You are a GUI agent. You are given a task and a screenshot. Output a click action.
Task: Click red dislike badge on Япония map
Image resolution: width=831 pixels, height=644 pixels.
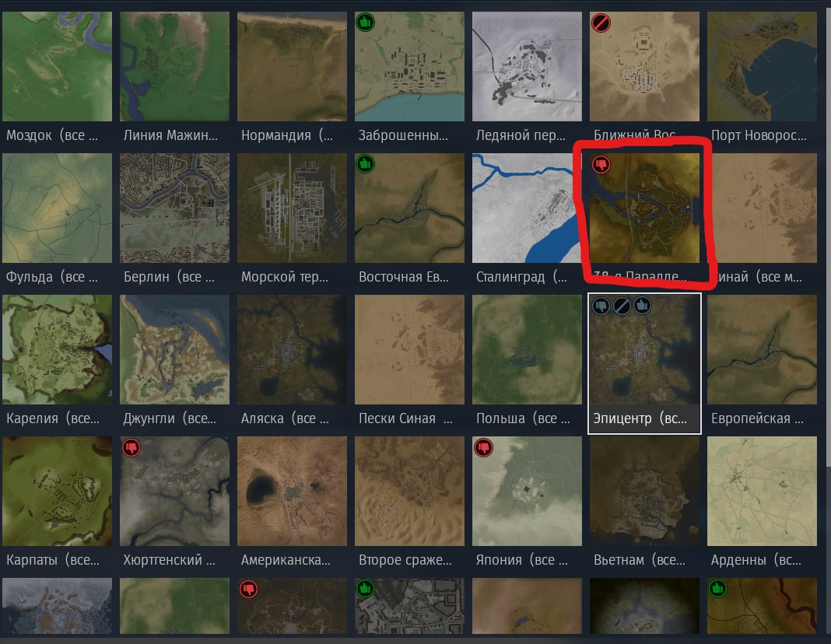click(x=483, y=447)
